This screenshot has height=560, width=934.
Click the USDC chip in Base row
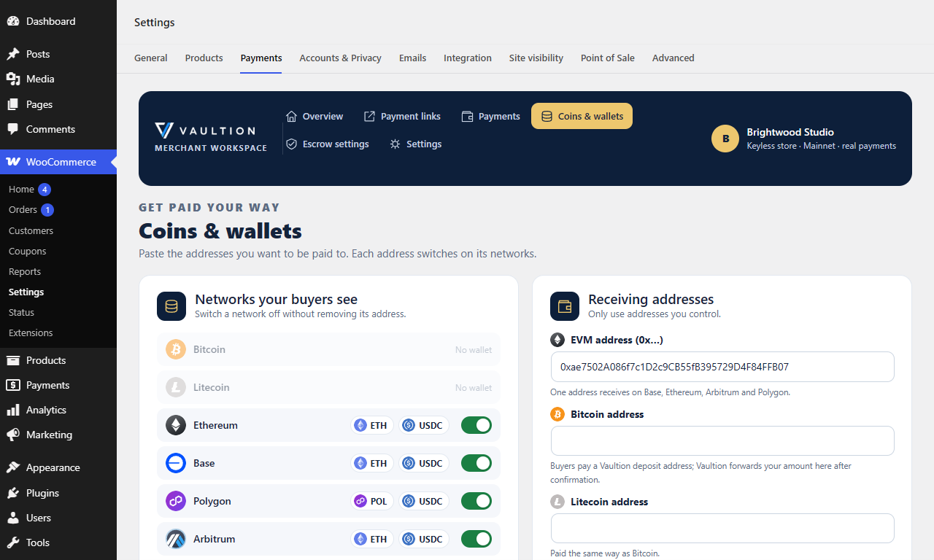tap(424, 463)
